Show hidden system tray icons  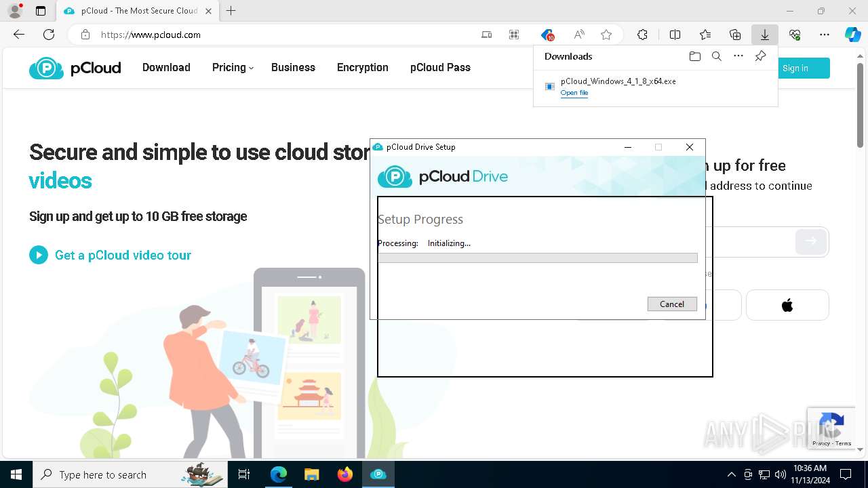coord(731,474)
